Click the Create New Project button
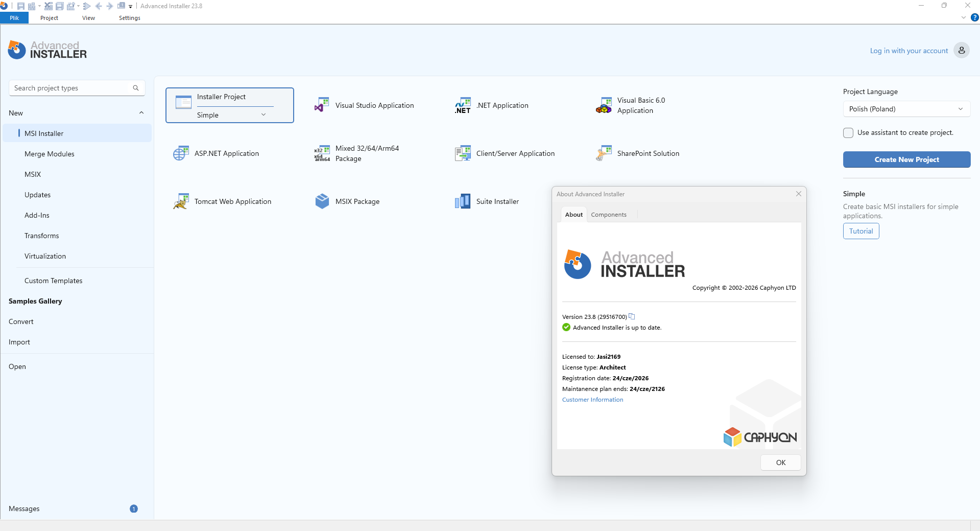 pyautogui.click(x=906, y=159)
